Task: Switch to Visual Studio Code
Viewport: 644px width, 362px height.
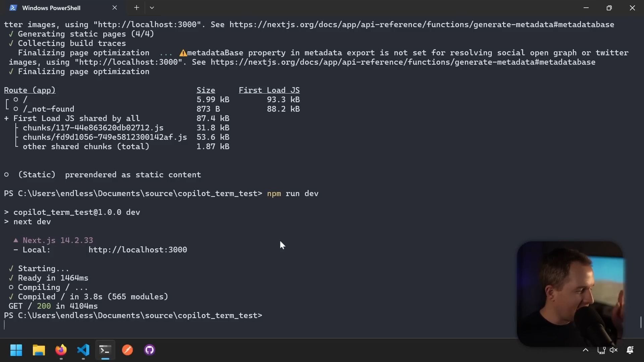Action: tap(83, 350)
